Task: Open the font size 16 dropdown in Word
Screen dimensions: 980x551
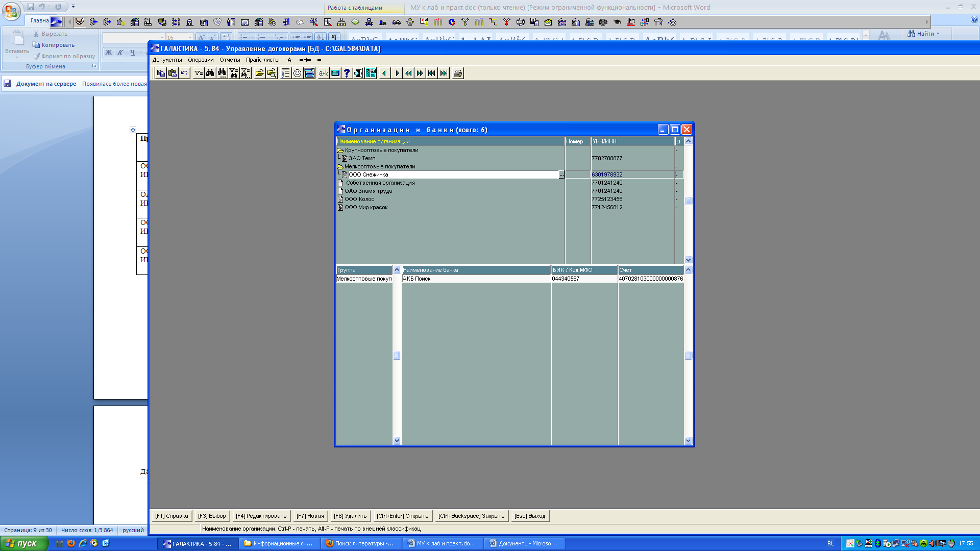Action: 190,37
